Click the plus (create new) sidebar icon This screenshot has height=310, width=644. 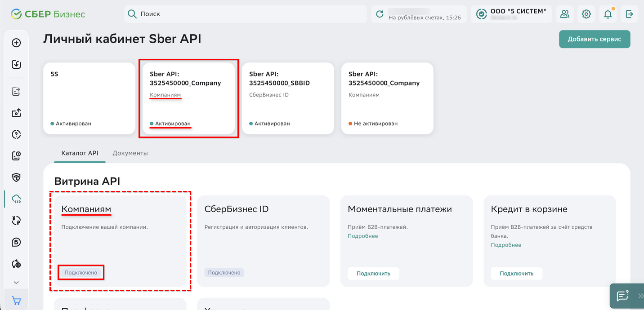16,43
